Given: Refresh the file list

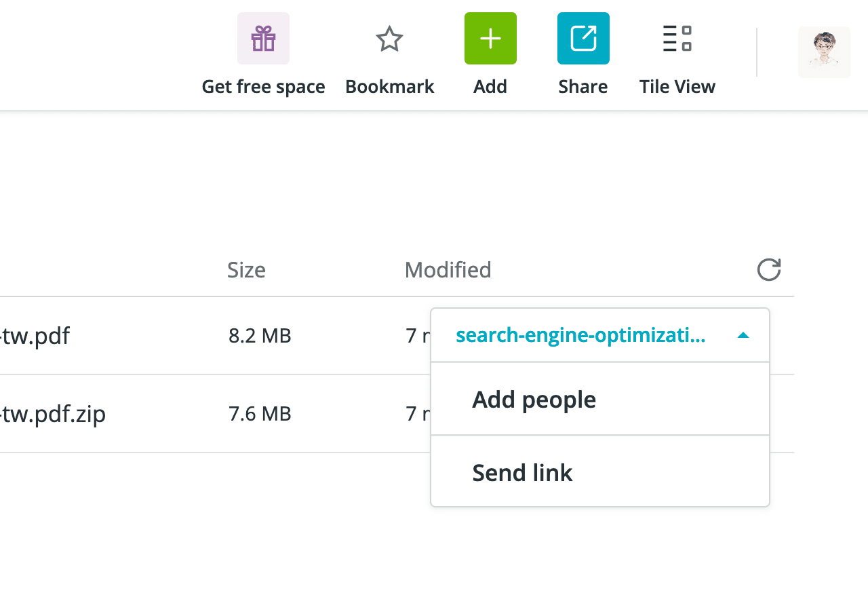Looking at the screenshot, I should coord(769,270).
